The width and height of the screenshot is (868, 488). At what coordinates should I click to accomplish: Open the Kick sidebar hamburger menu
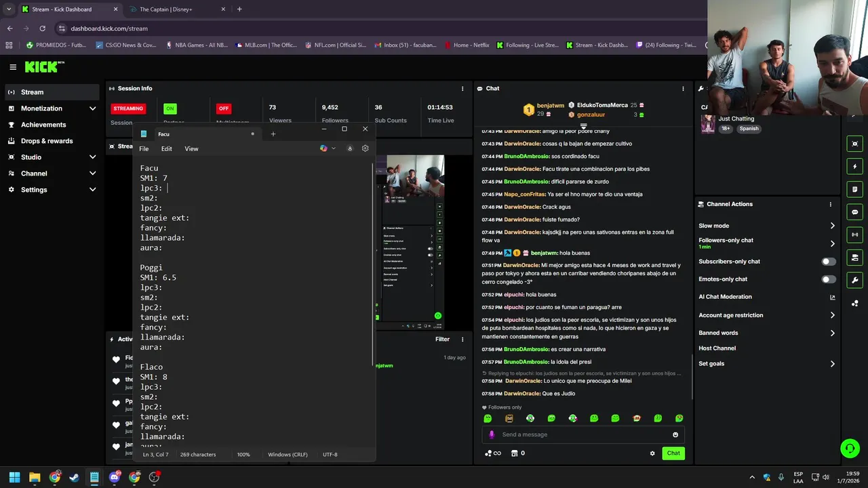click(x=13, y=67)
